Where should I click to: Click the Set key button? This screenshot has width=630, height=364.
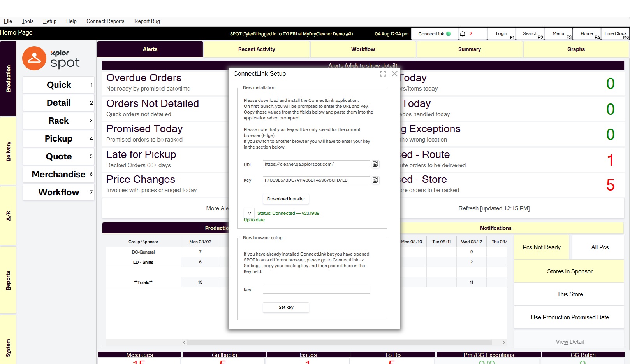coord(286,307)
